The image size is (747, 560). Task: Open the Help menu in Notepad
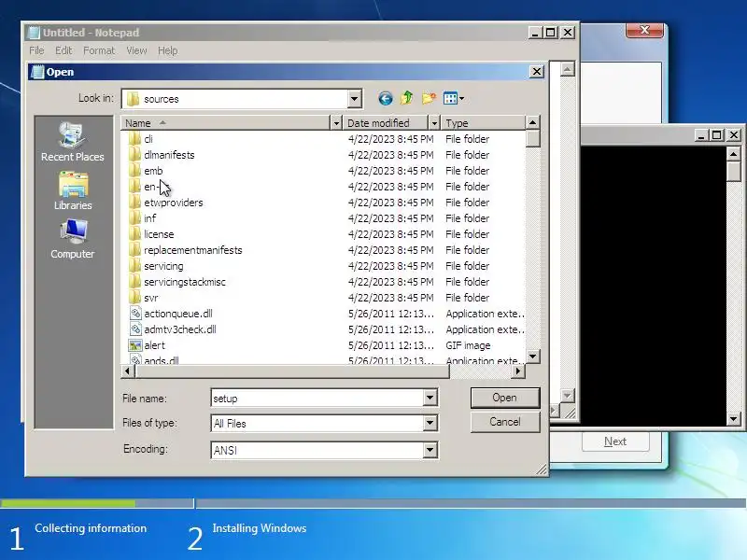pyautogui.click(x=168, y=50)
